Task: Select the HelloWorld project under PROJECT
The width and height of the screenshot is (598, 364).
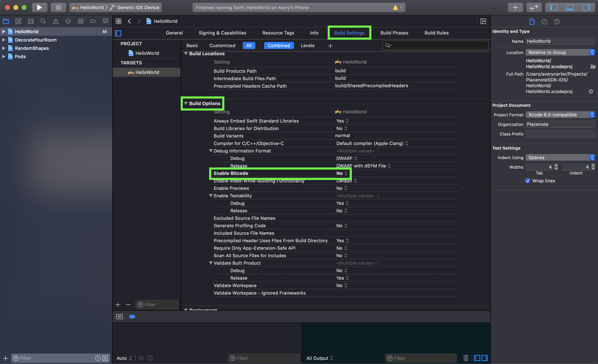Action: point(147,53)
